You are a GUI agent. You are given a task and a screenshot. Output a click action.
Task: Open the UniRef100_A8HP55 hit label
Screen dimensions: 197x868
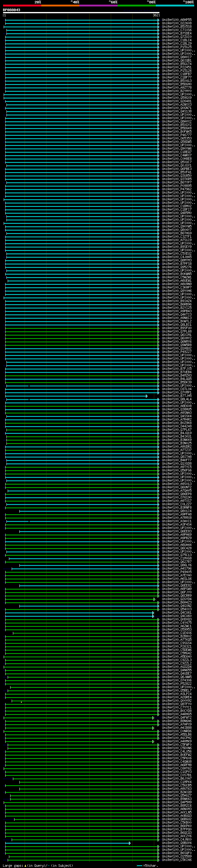click(176, 20)
